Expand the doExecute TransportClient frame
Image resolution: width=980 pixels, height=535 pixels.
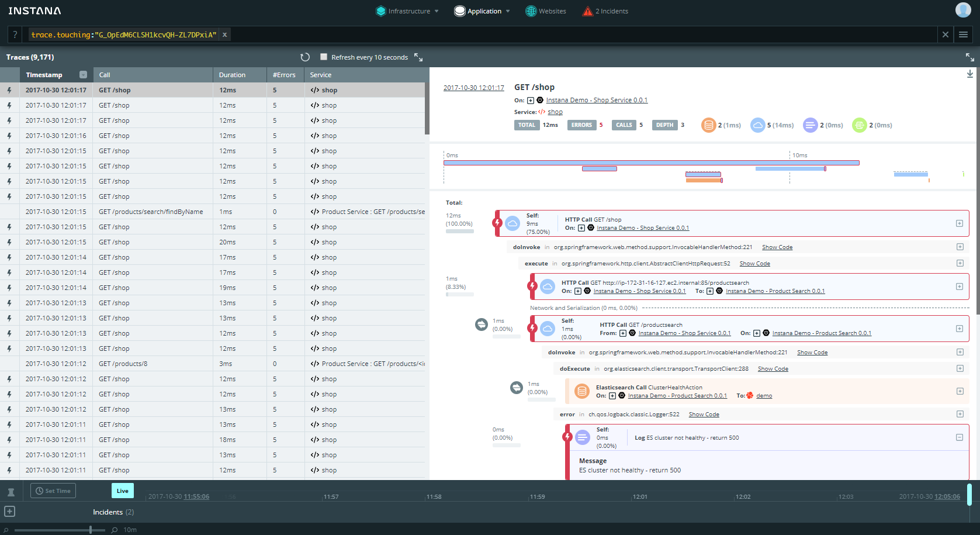(x=960, y=368)
